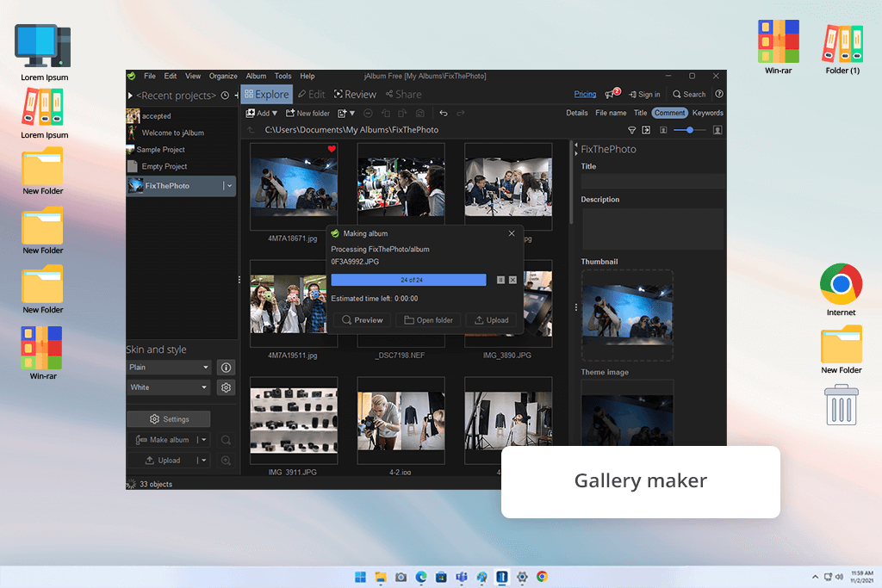Select the IMG_3911.JPG thumbnail
Image resolution: width=882 pixels, height=588 pixels.
[294, 420]
